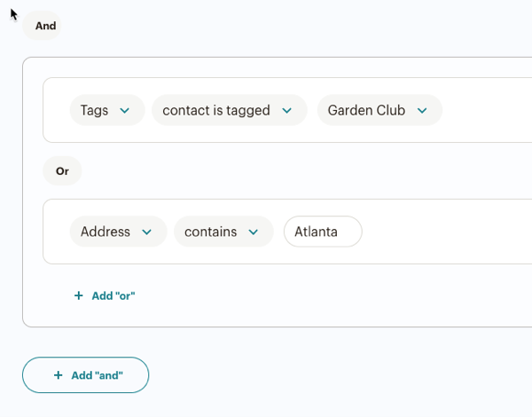Expand the "contains" operator dropdown
The height and width of the screenshot is (417, 532).
tap(222, 232)
